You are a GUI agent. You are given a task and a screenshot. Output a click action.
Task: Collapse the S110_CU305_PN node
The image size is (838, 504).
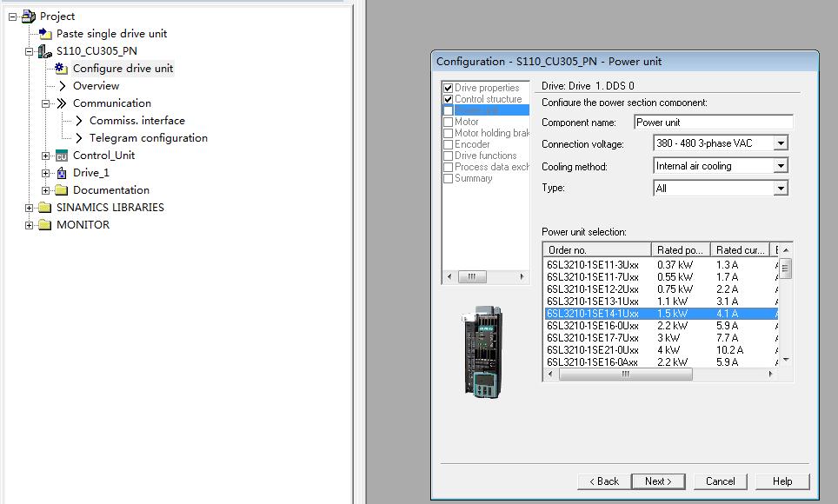point(29,52)
